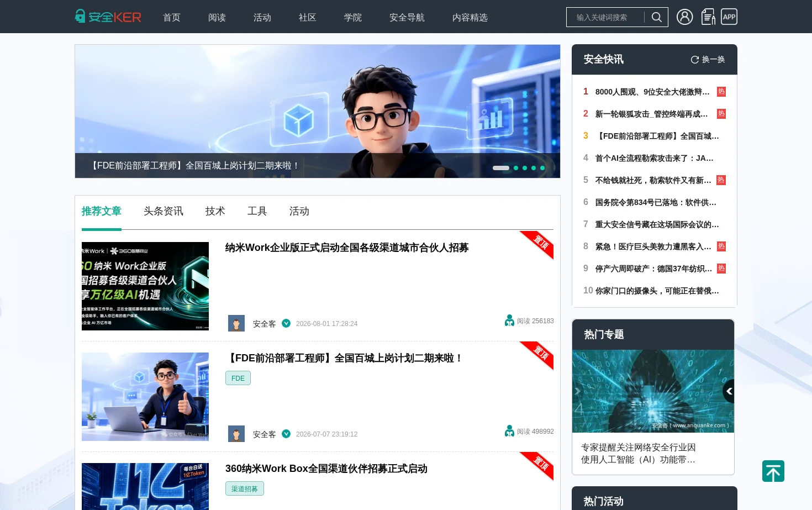Click read-count icon for 498992 reads
Viewport: 812px width, 510px height.
(x=509, y=431)
